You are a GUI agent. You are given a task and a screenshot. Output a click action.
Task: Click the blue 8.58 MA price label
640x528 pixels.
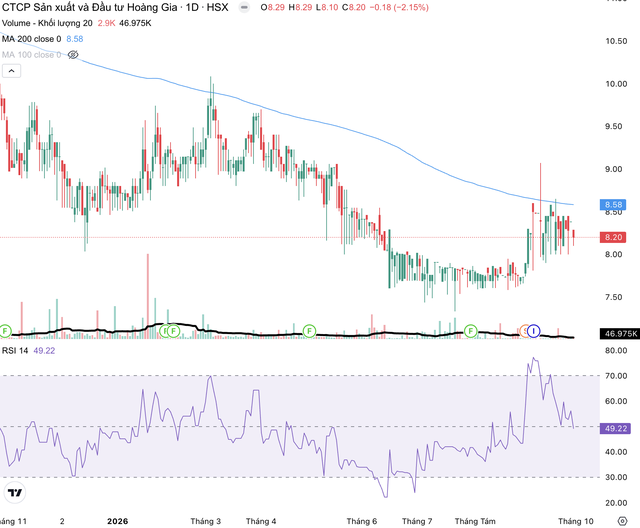click(613, 204)
